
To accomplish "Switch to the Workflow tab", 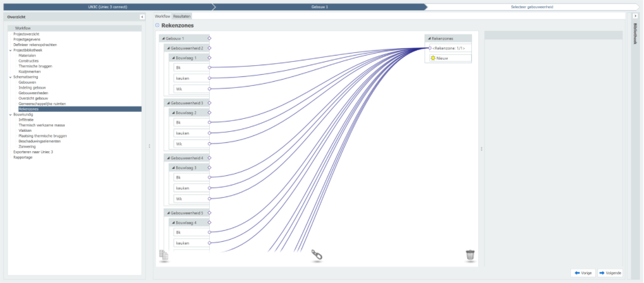I will (162, 15).
